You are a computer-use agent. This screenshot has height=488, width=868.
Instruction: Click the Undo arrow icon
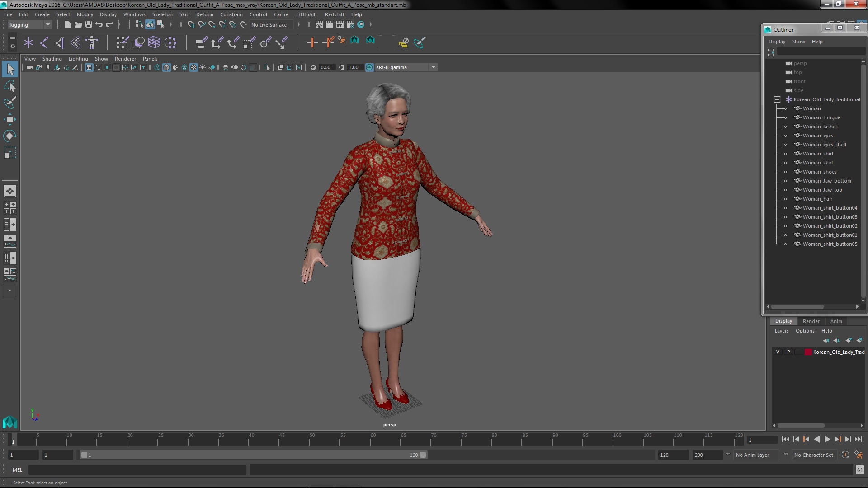tap(99, 25)
